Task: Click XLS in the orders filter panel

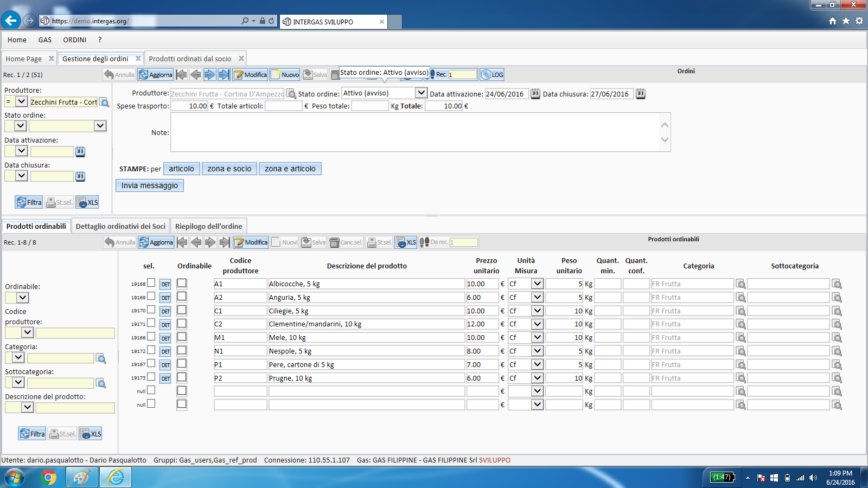Action: tap(87, 202)
